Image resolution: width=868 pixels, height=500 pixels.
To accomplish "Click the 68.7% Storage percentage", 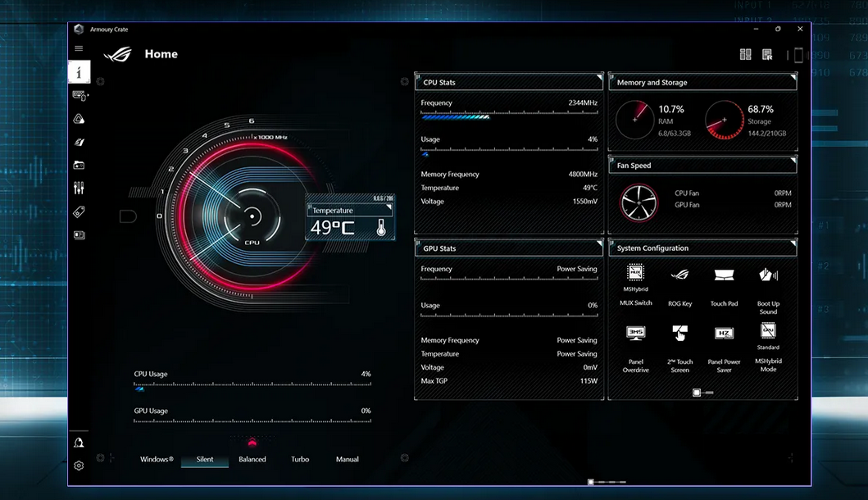I will (x=761, y=110).
